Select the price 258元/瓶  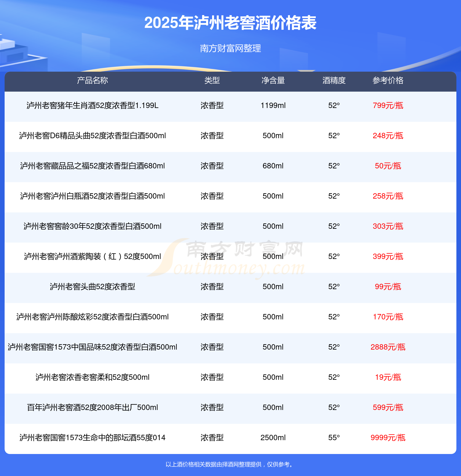pos(388,196)
